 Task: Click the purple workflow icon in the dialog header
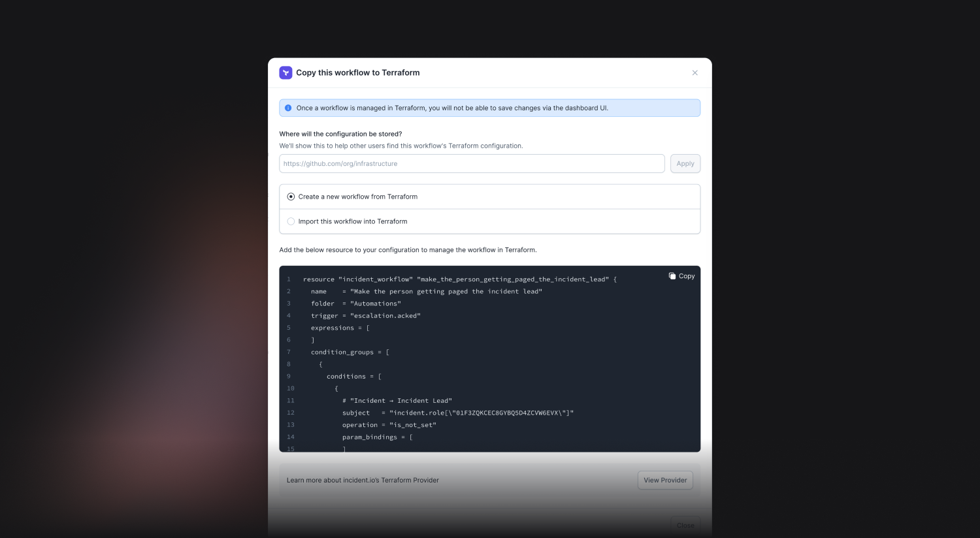(x=286, y=72)
